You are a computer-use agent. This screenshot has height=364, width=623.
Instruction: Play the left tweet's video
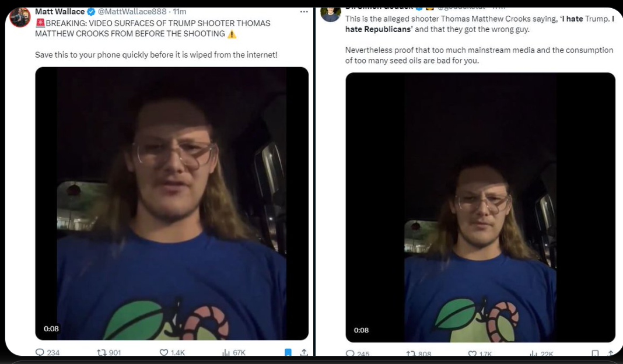(x=171, y=203)
